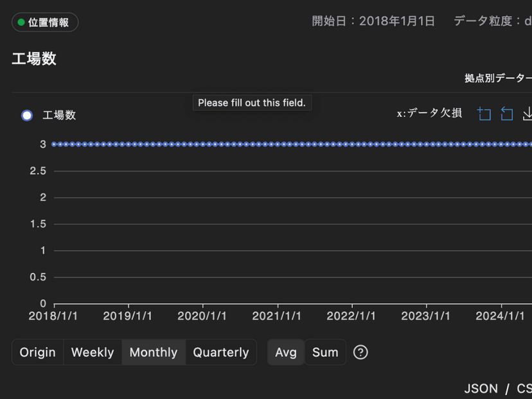Image resolution: width=532 pixels, height=399 pixels.
Task: Open the 拠点別データ link
Action: pyautogui.click(x=497, y=78)
